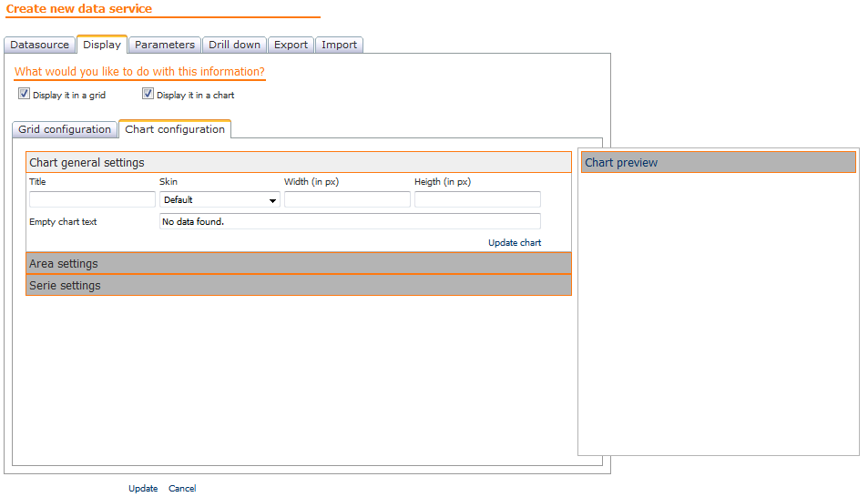868x497 pixels.
Task: Open the Skin dropdown
Action: click(x=220, y=199)
